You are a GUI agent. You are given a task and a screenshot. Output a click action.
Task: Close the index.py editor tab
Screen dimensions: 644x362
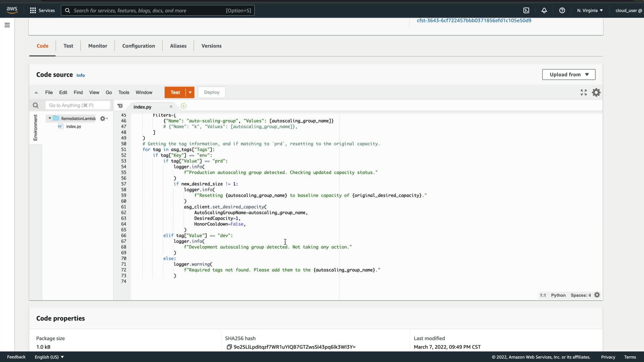171,107
